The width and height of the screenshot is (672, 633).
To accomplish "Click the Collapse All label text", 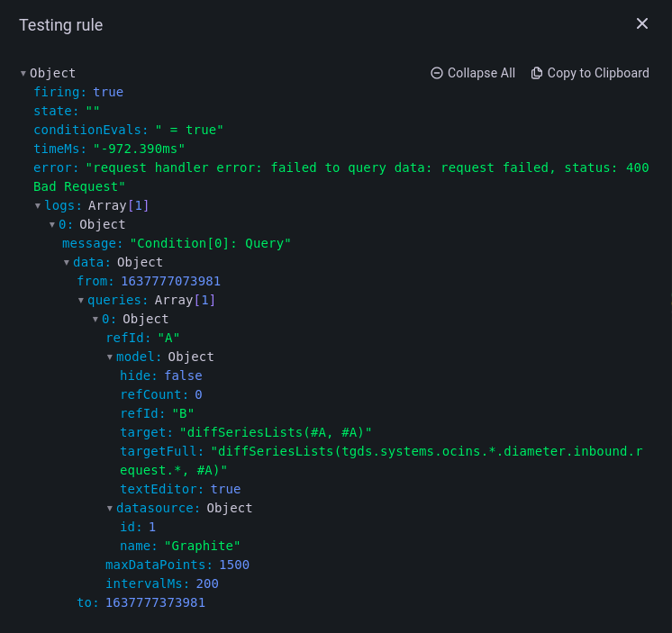I will [481, 73].
